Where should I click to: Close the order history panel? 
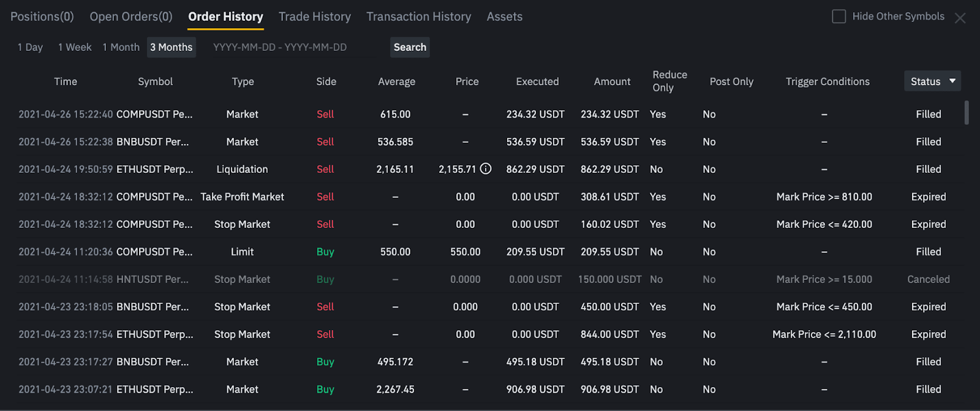click(x=960, y=18)
